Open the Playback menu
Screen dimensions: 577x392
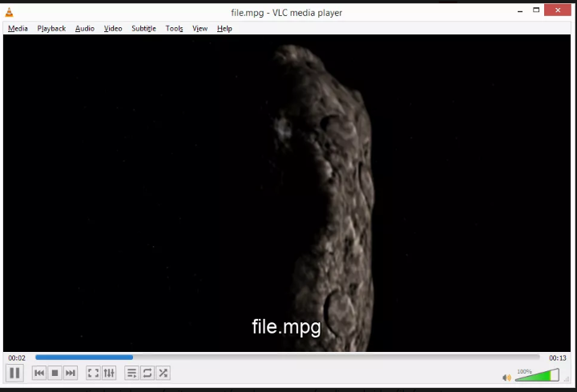[51, 28]
